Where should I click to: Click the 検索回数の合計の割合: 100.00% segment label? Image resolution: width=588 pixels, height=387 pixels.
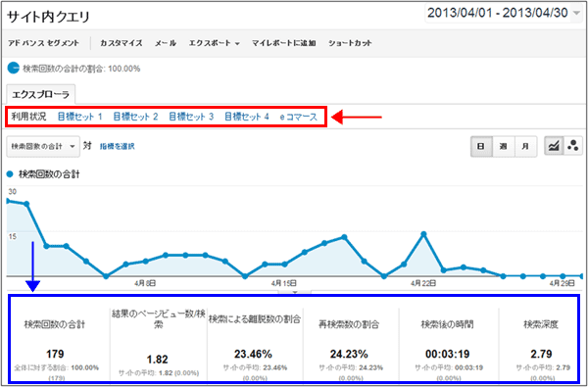coord(81,69)
